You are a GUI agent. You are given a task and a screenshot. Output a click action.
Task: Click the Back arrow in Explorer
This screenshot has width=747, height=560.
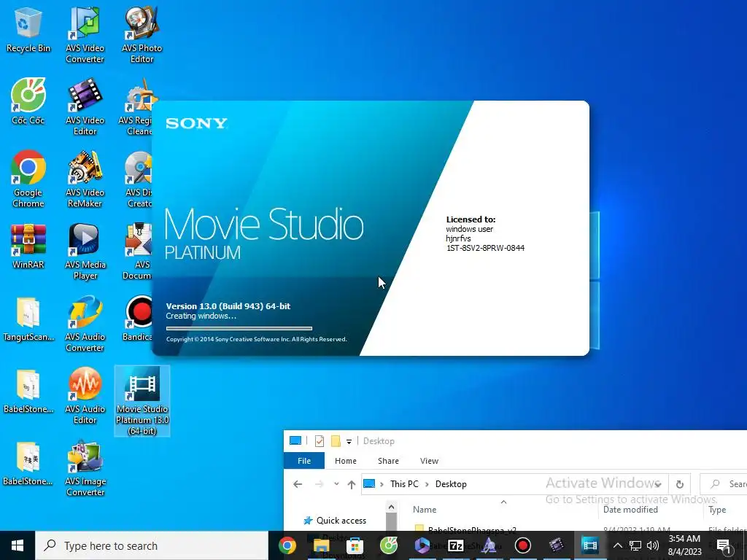(298, 484)
